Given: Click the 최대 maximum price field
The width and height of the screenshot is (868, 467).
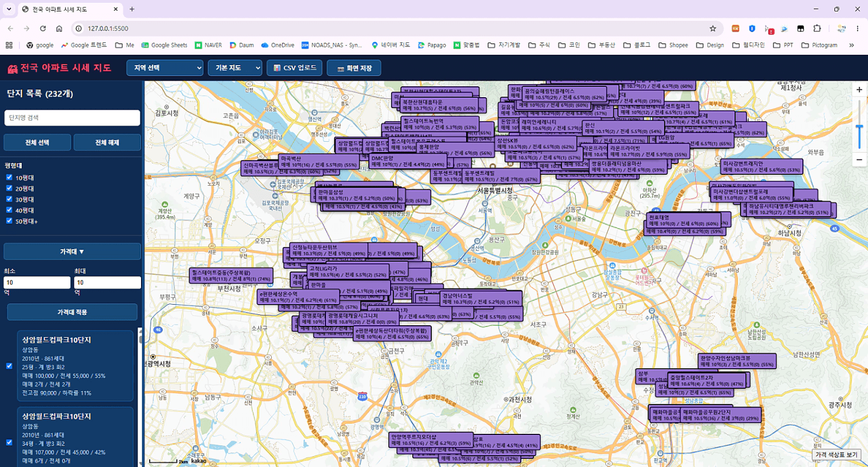Looking at the screenshot, I should (107, 282).
